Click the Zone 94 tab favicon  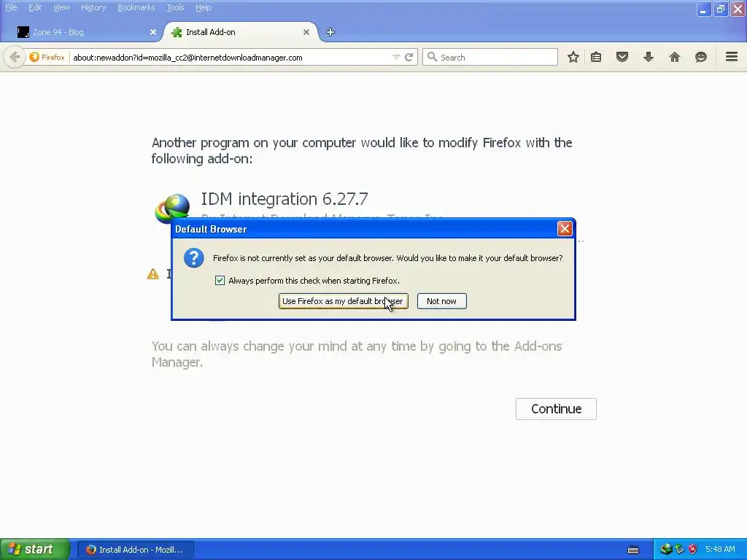point(23,32)
